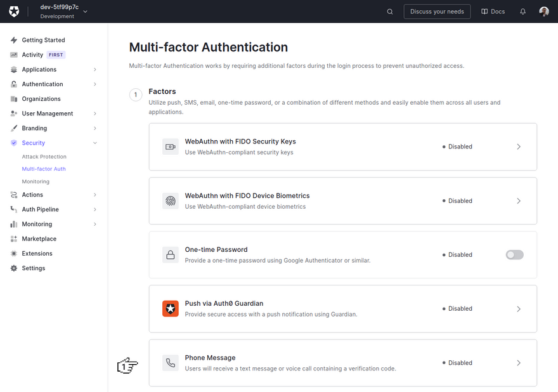
Task: Click the Monitoring bar chart icon
Action: coord(14,224)
